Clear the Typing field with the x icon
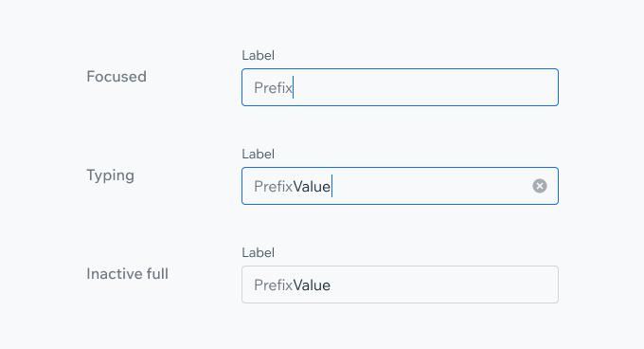 [540, 186]
